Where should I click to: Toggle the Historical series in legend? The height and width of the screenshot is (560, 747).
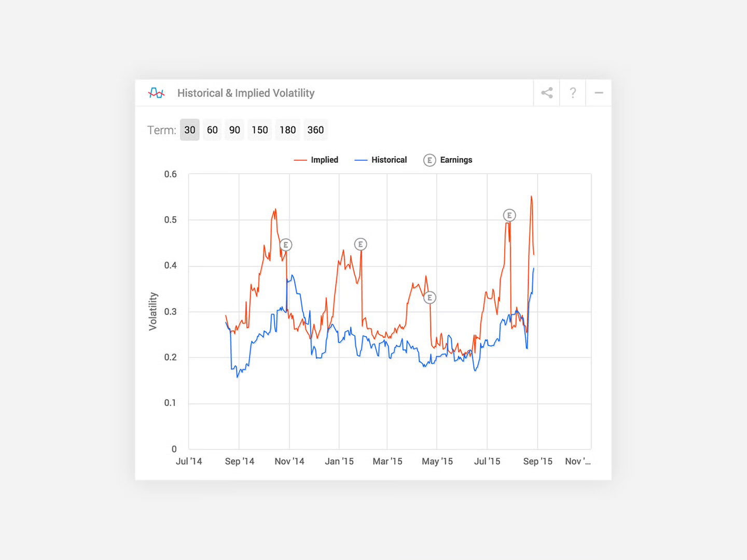coord(381,160)
